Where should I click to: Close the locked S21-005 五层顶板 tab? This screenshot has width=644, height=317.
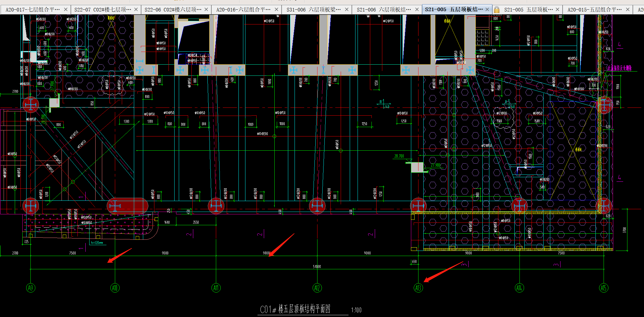tap(557, 10)
